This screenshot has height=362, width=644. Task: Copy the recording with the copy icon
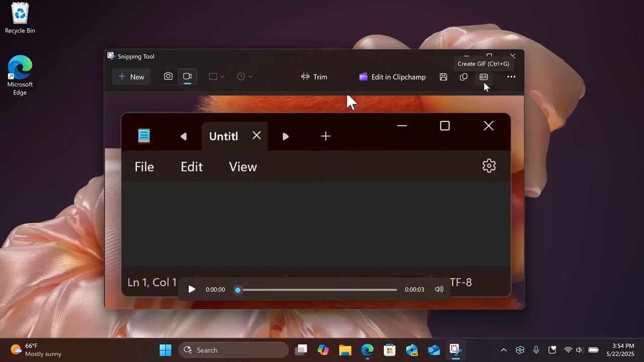point(463,77)
